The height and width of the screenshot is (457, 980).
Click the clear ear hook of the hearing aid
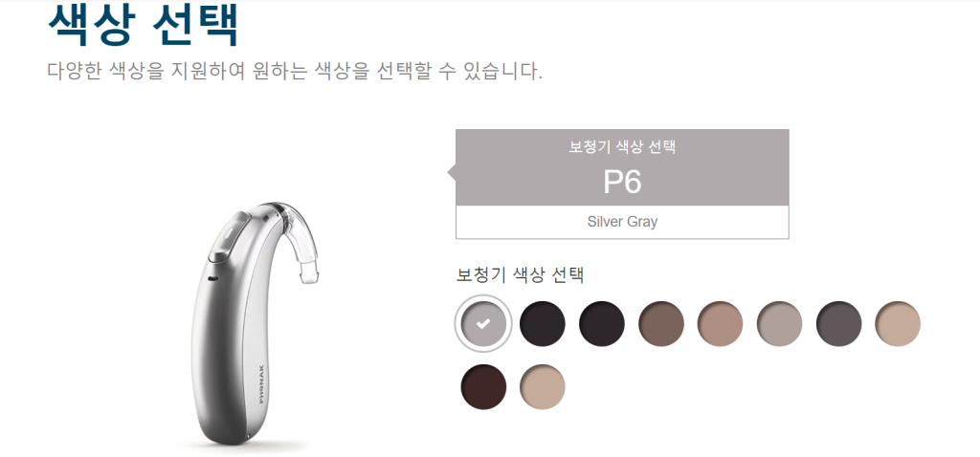pyautogui.click(x=298, y=240)
